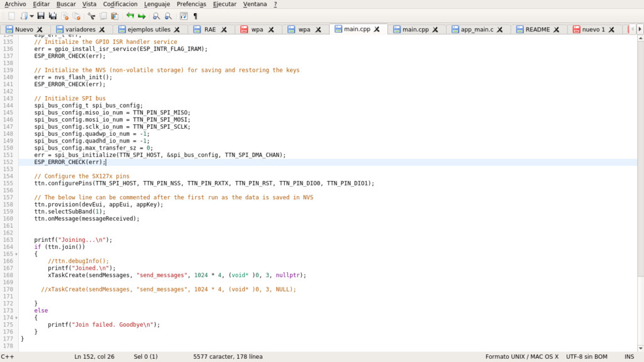Screen dimensions: 644x362
Task: Click the Save All toolbar icon
Action: pos(53,16)
